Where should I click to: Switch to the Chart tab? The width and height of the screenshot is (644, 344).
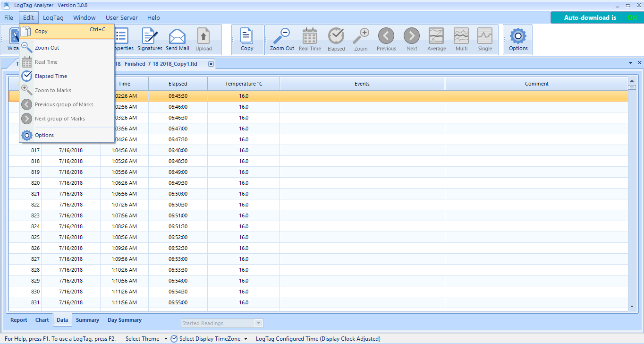[42, 320]
